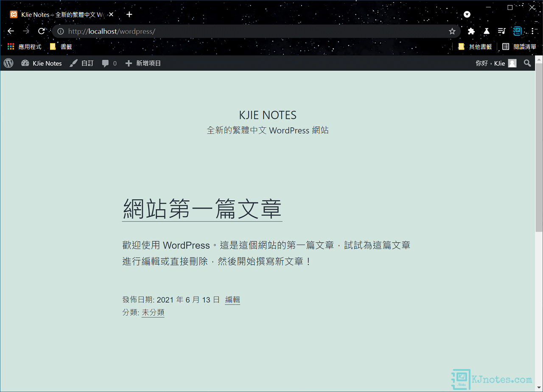Viewport: 543px width, 392px height.
Task: Click the address bar URL field
Action: click(x=256, y=31)
